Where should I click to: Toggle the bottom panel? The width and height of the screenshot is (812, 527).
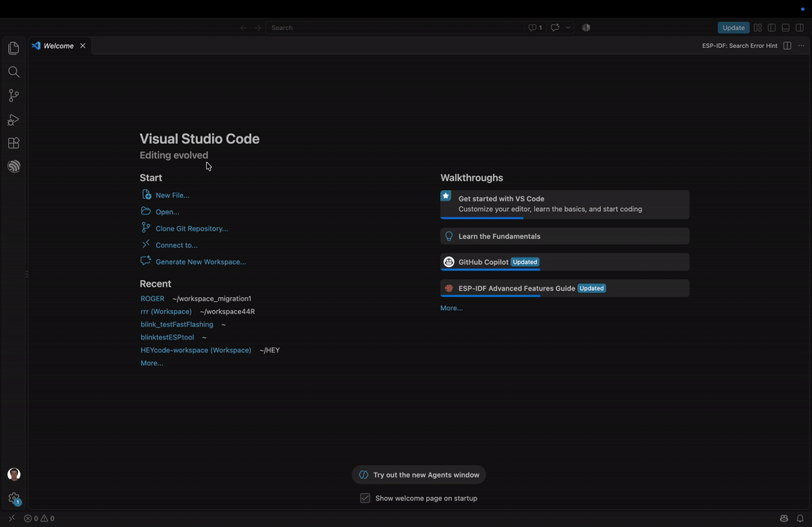[x=785, y=28]
